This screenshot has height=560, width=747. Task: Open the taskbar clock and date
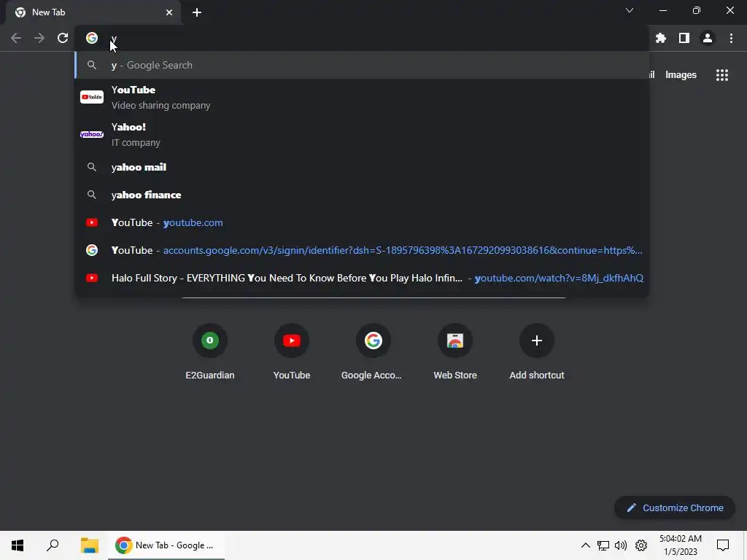pyautogui.click(x=681, y=545)
